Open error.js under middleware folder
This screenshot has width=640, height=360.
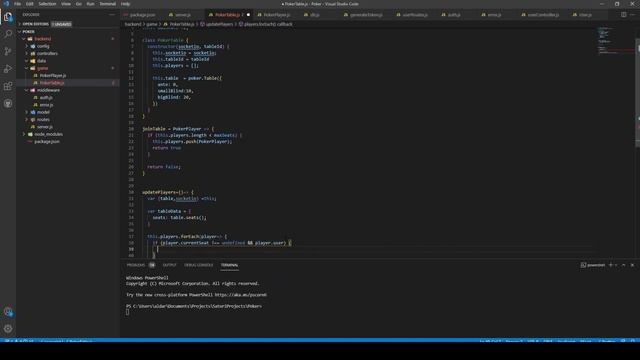[46, 105]
